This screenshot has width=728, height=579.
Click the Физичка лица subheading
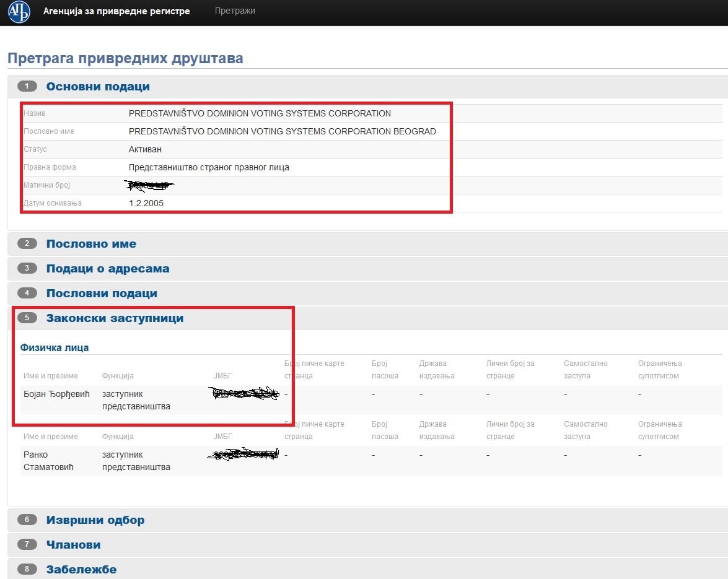55,348
